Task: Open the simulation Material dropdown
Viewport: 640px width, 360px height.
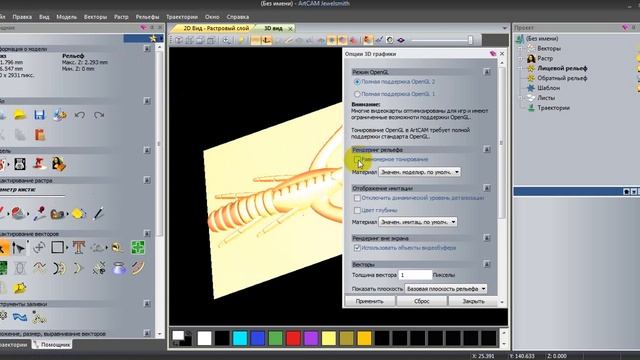Action: tap(418, 222)
